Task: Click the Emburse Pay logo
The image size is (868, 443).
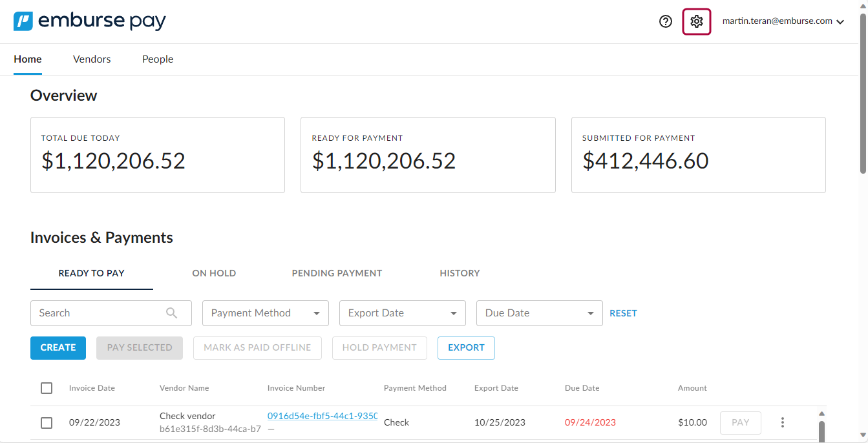Action: 89,21
